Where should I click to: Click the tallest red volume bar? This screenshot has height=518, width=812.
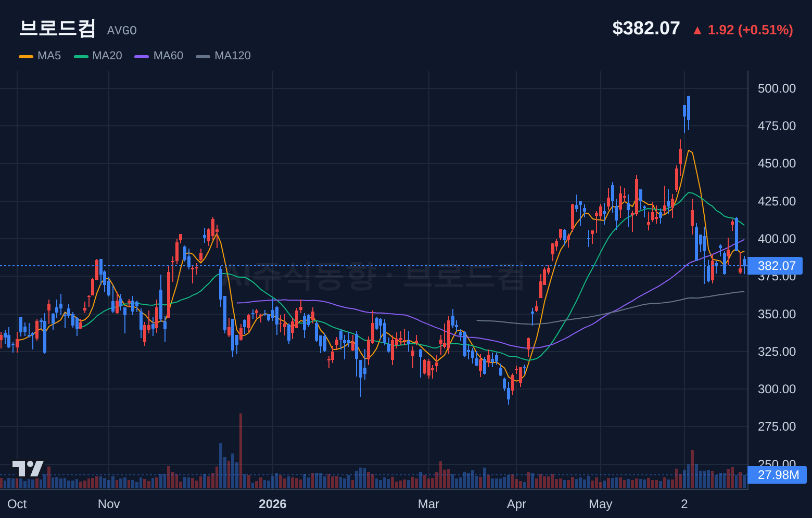click(x=240, y=451)
